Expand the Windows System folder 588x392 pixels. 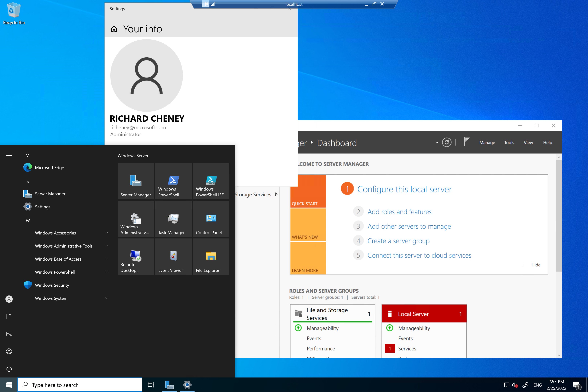[x=71, y=298]
